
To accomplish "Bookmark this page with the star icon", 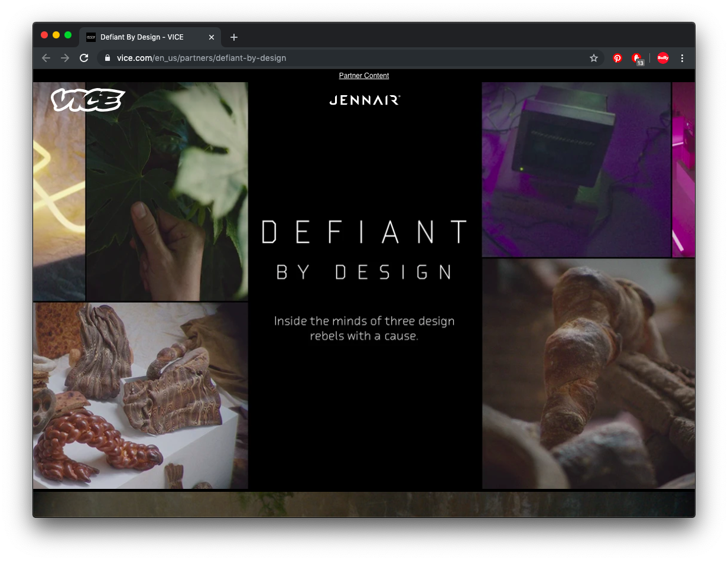I will pos(594,58).
